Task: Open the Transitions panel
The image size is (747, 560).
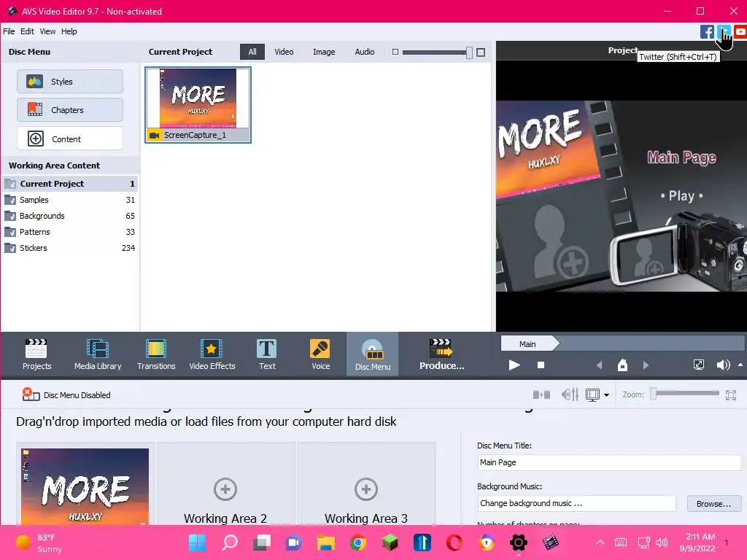Action: 156,354
